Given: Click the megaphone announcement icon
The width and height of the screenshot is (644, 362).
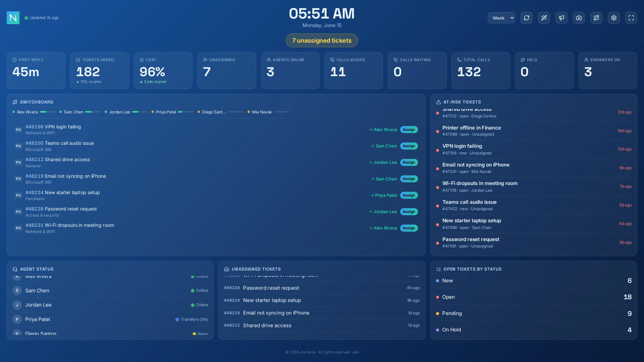Looking at the screenshot, I should (x=561, y=18).
